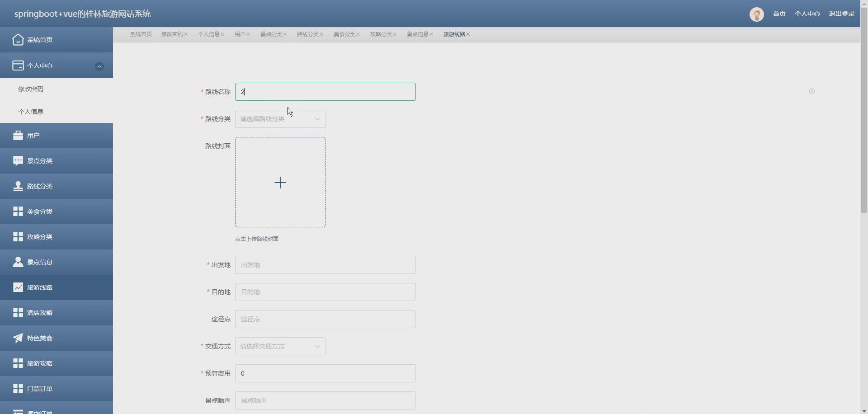Click the clear icon at far right

click(811, 91)
